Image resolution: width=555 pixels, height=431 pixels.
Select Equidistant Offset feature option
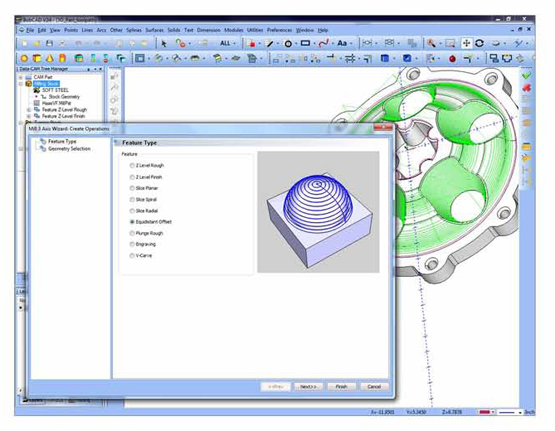click(x=150, y=222)
